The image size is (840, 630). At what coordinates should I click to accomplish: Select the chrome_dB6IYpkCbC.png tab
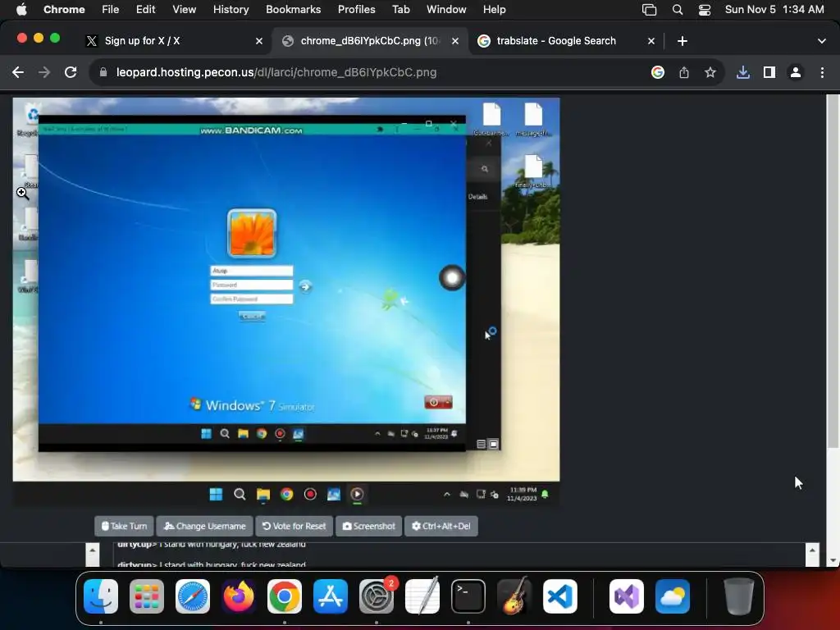(370, 41)
